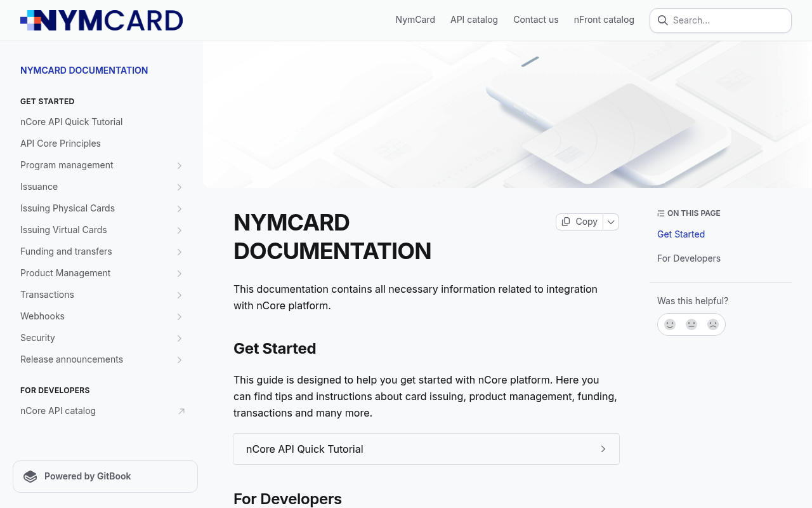The height and width of the screenshot is (508, 812).
Task: Expand the Program management section
Action: click(180, 166)
